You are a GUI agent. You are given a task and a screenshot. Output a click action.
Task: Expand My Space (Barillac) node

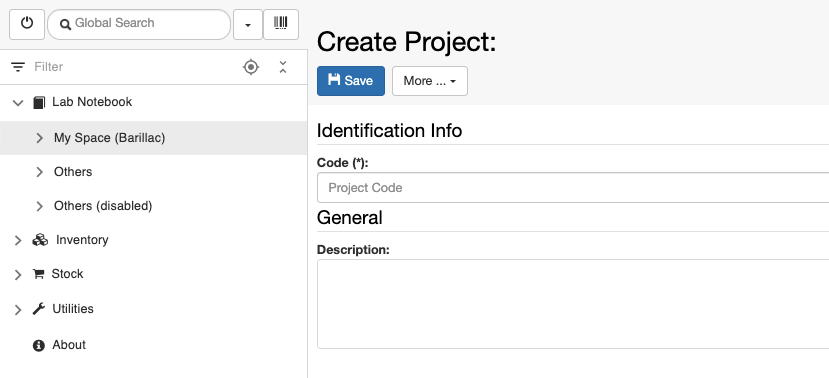click(x=40, y=138)
